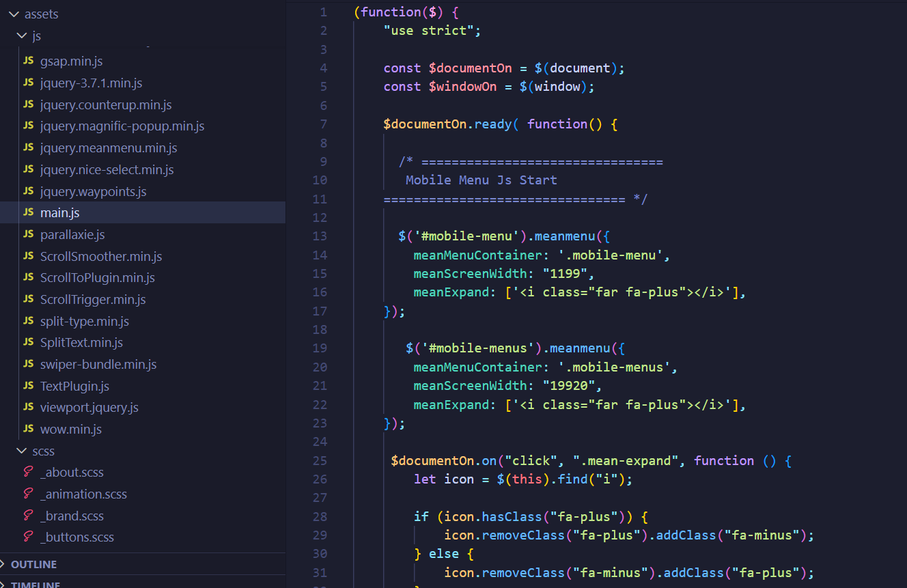
Task: Click the $windowOn variable name
Action: [x=463, y=86]
